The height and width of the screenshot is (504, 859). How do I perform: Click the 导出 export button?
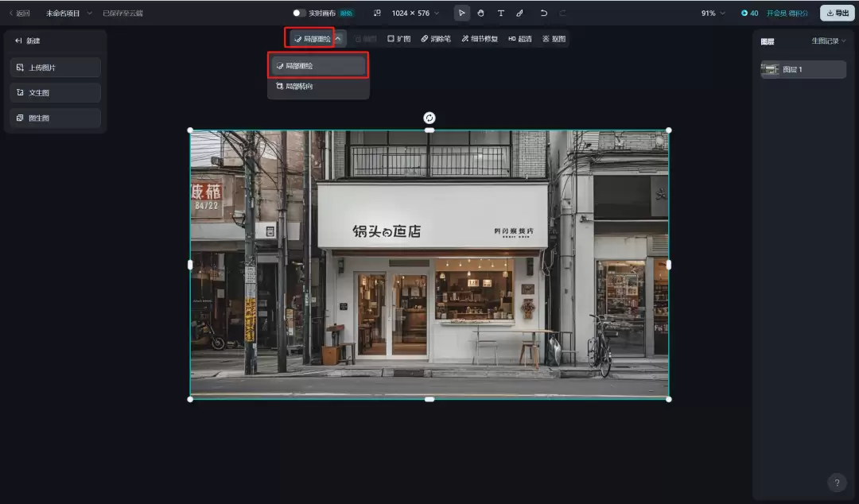836,13
